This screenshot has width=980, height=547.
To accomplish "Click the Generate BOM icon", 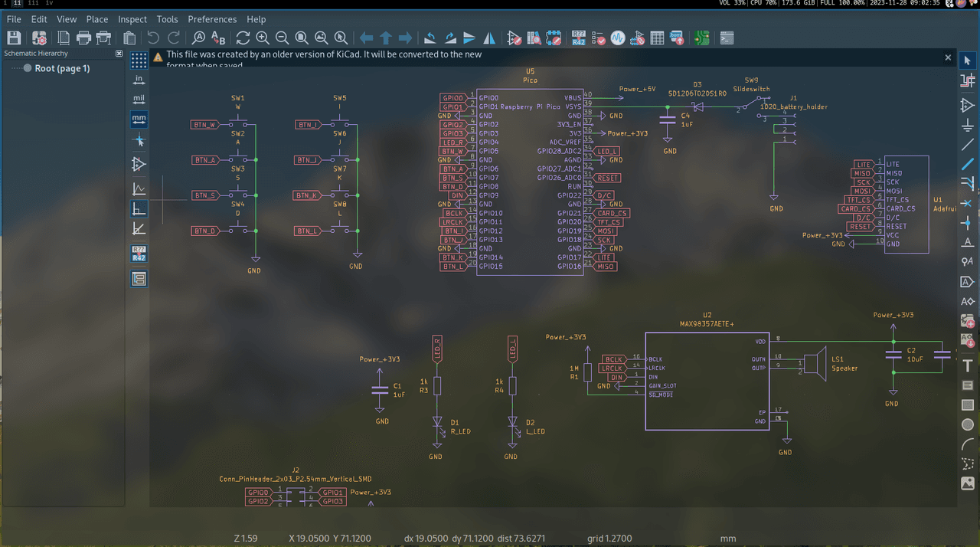I will click(677, 38).
